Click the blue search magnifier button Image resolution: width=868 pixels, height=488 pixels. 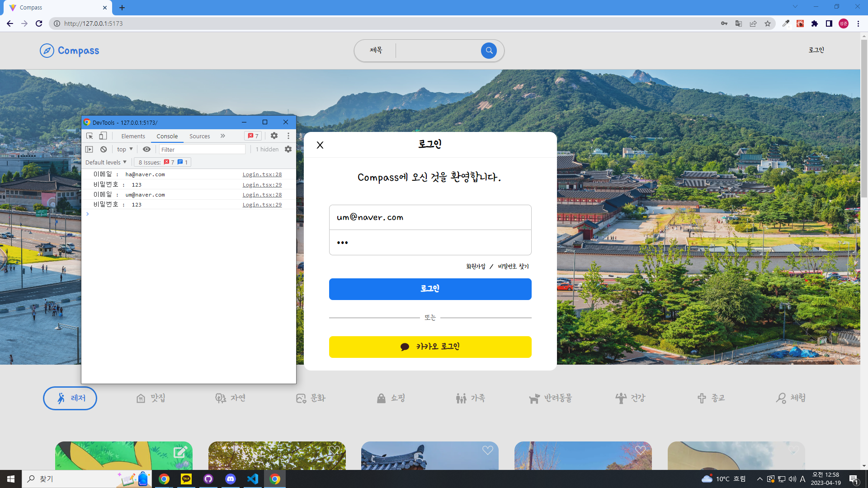tap(489, 51)
